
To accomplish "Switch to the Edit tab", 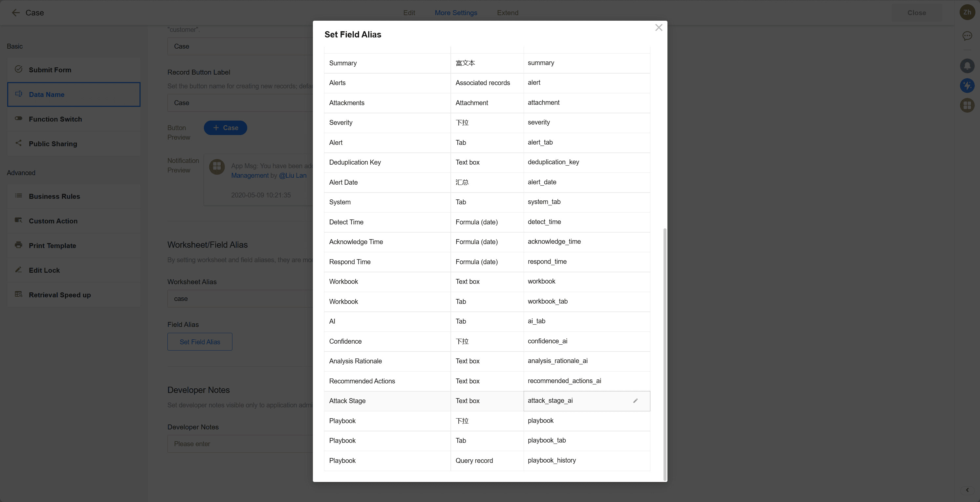I will 409,12.
